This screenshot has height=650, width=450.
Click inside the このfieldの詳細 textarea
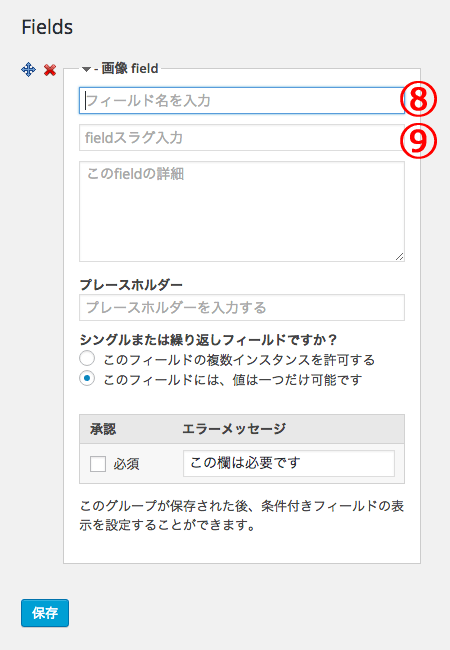pyautogui.click(x=242, y=211)
